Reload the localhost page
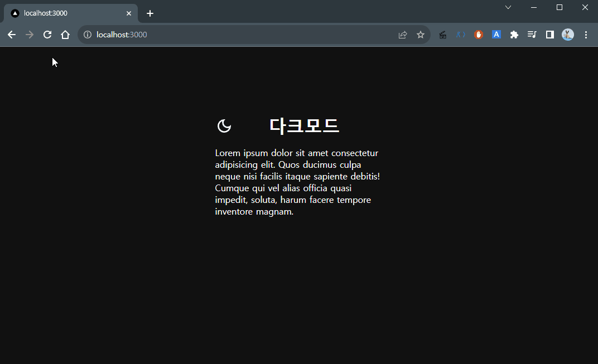Screen dimensions: 598x364 47,35
